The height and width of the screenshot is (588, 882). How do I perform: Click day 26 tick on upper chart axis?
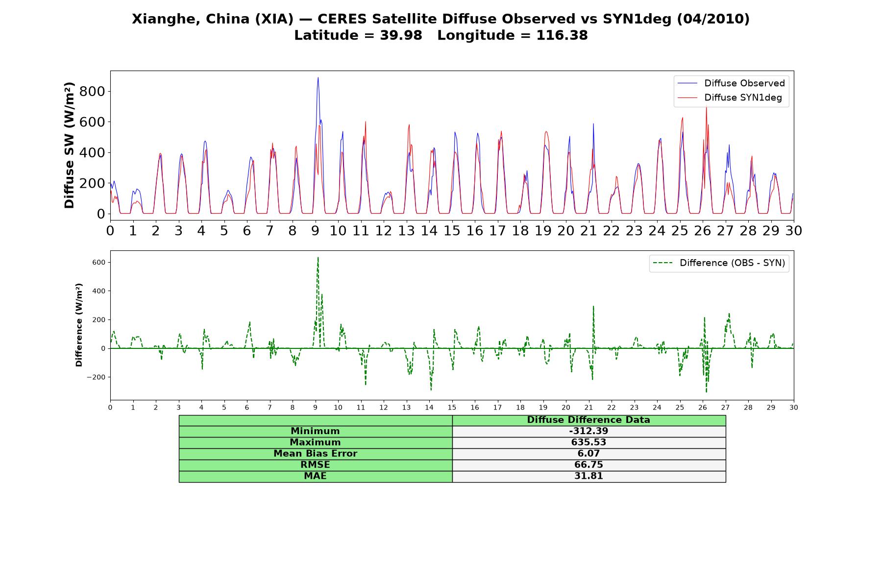702,230
